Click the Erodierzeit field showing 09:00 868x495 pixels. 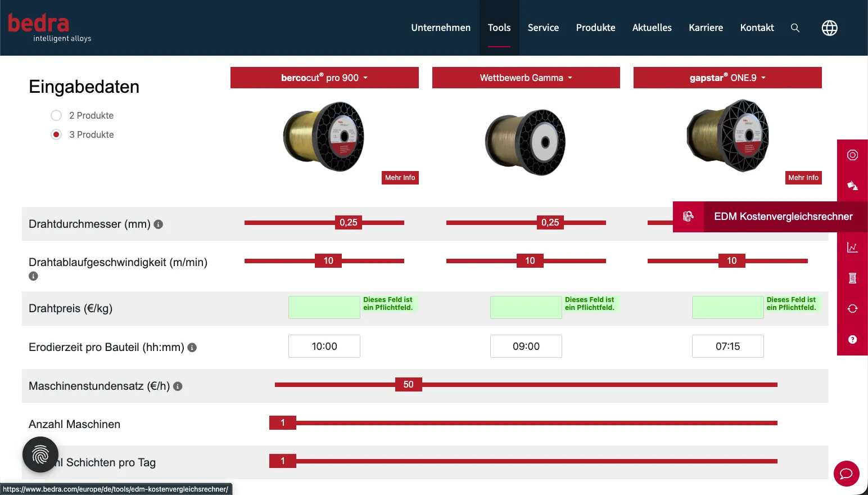(526, 346)
